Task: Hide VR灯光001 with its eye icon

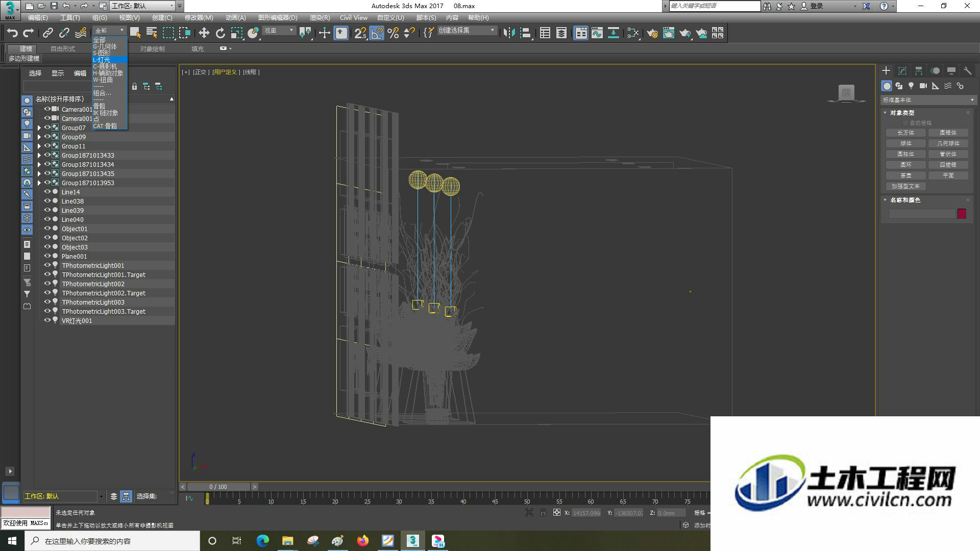Action: pyautogui.click(x=47, y=320)
